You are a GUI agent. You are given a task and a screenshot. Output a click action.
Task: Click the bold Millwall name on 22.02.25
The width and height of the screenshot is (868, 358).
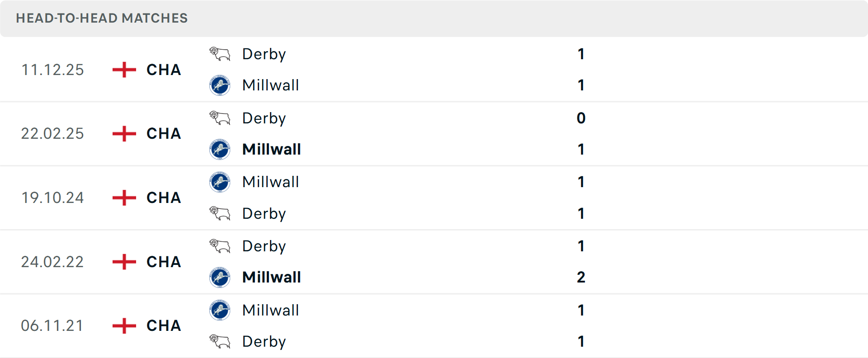coord(271,149)
